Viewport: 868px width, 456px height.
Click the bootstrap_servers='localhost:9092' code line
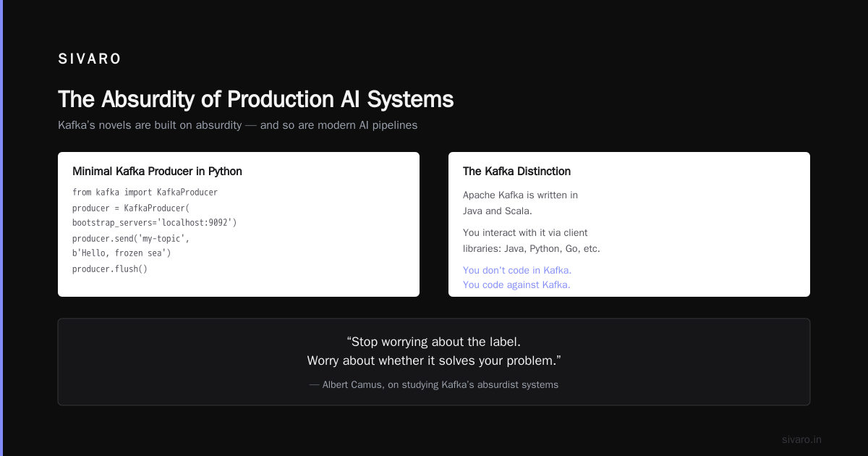155,223
